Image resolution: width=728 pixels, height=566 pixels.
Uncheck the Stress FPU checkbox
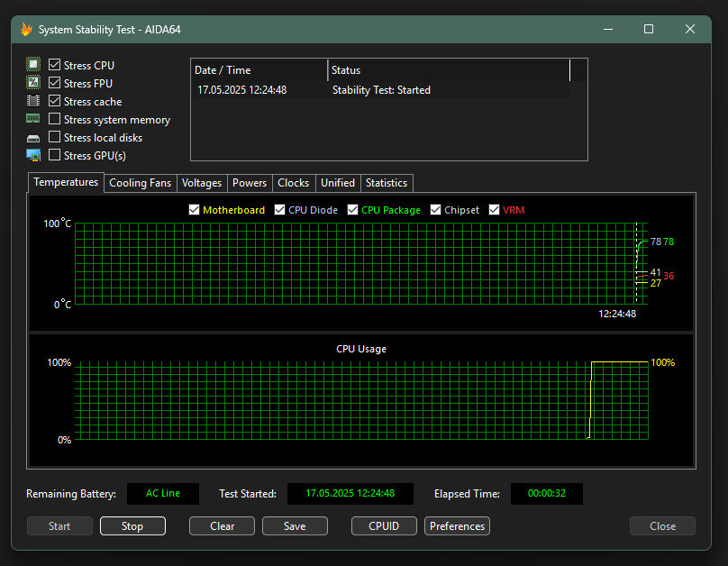(54, 83)
